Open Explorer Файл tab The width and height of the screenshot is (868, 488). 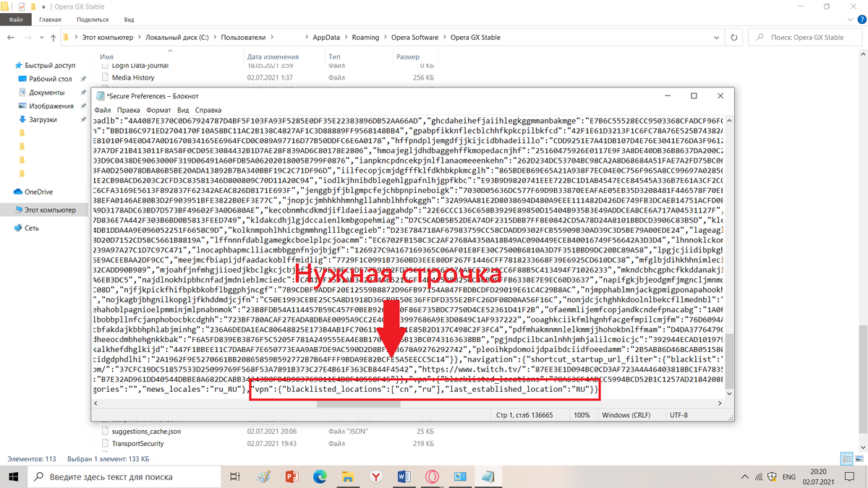click(17, 20)
